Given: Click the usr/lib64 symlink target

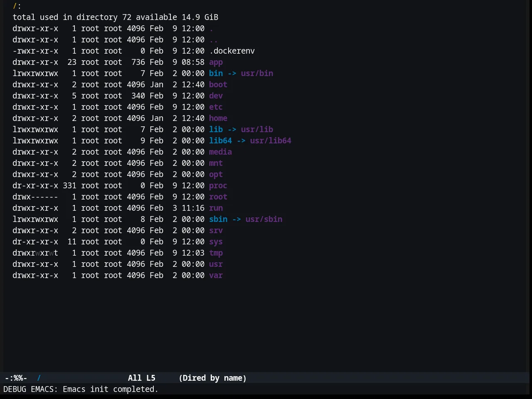Looking at the screenshot, I should (x=271, y=140).
